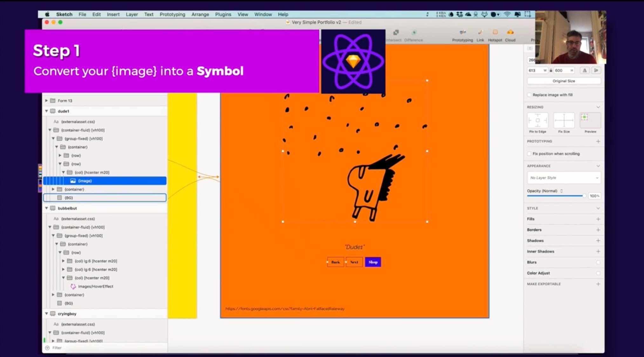Click the Filter field below the layer list

coord(57,347)
